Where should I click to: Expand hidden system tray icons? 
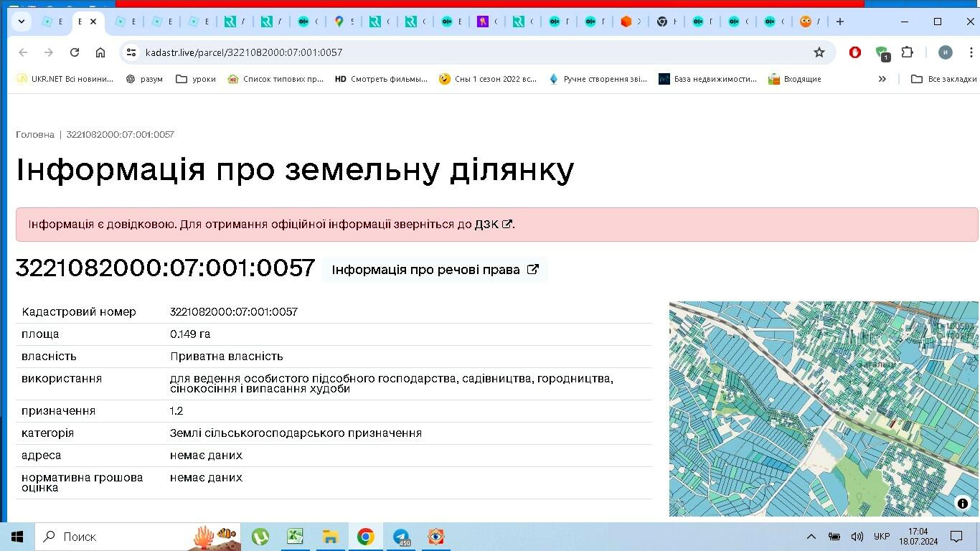pyautogui.click(x=811, y=537)
